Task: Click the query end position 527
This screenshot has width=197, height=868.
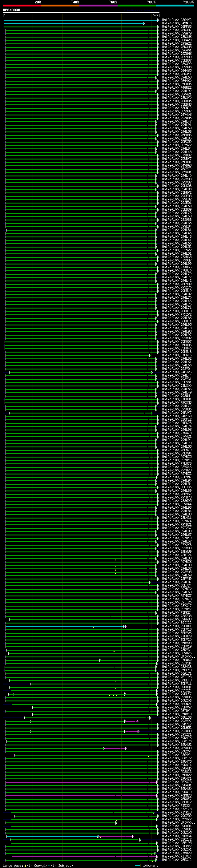Action: [x=155, y=15]
